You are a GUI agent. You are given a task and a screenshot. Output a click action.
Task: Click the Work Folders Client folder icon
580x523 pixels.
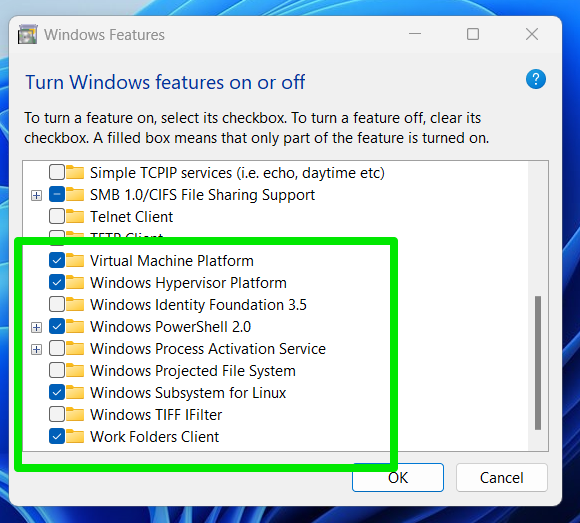pyautogui.click(x=75, y=436)
